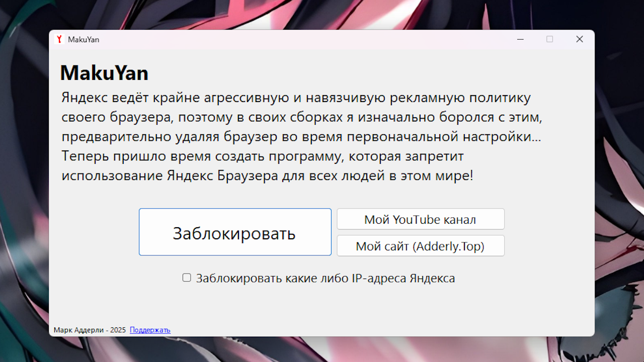644x362 pixels.
Task: Click the MakuYan app icon in title bar
Action: pos(59,39)
